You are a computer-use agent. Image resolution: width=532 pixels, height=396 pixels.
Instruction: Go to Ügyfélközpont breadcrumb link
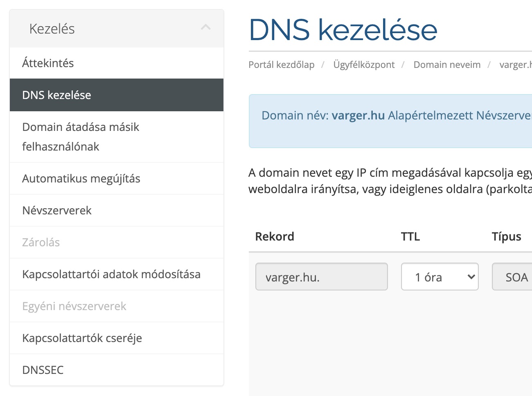(x=364, y=65)
